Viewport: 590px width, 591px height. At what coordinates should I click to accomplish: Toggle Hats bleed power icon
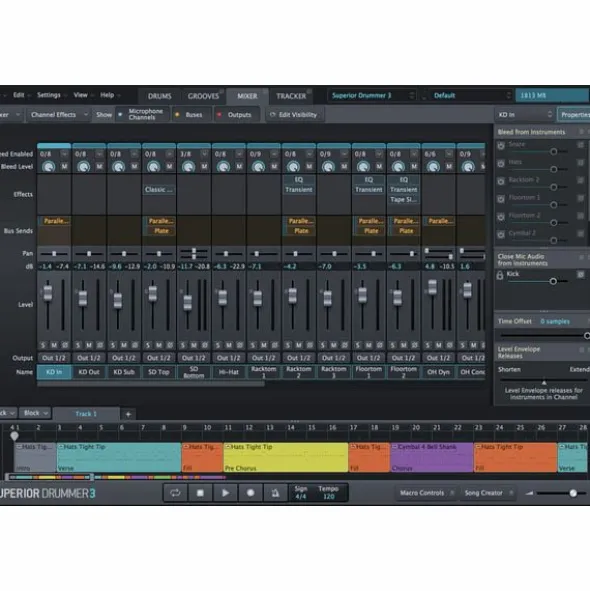pyautogui.click(x=501, y=163)
